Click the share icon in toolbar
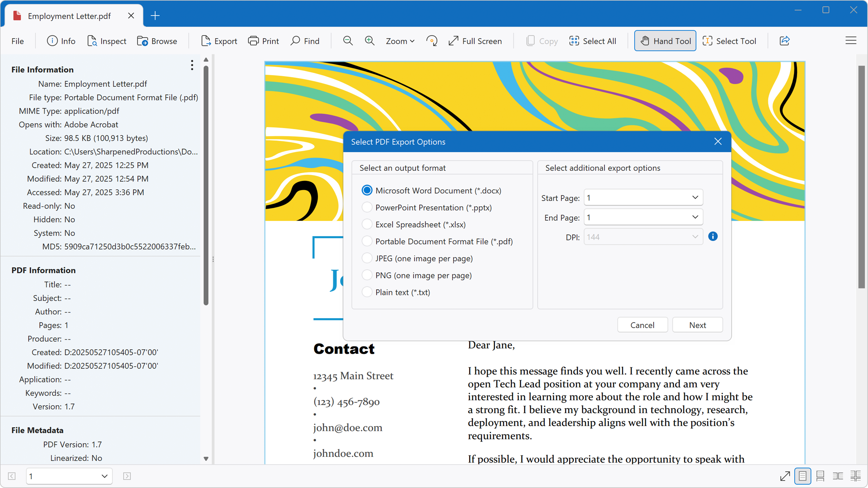This screenshot has width=868, height=488. coord(785,41)
